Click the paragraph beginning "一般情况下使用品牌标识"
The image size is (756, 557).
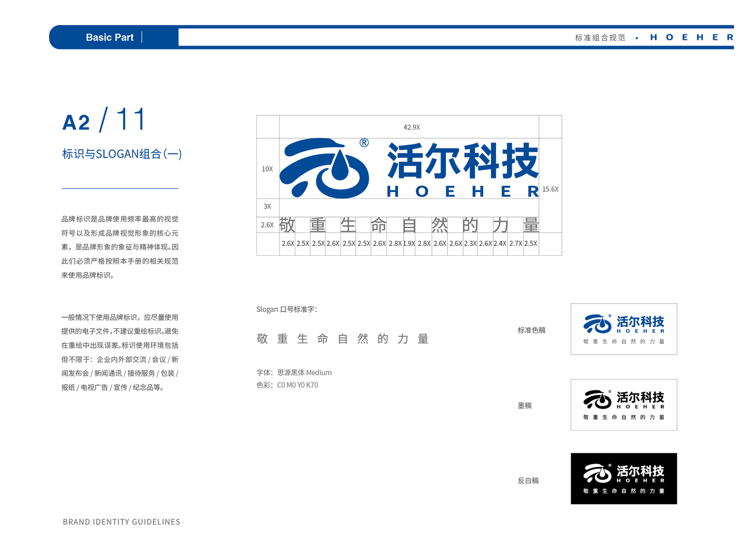(x=120, y=352)
